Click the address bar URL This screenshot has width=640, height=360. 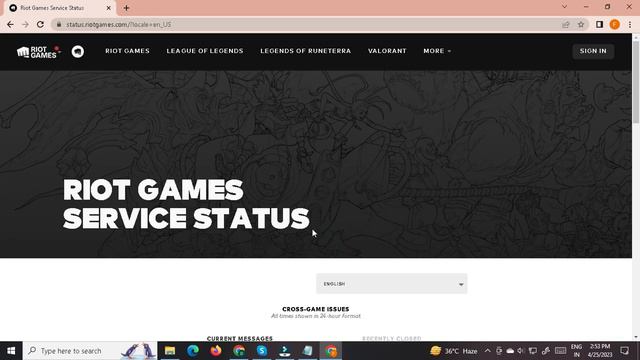pos(118,24)
